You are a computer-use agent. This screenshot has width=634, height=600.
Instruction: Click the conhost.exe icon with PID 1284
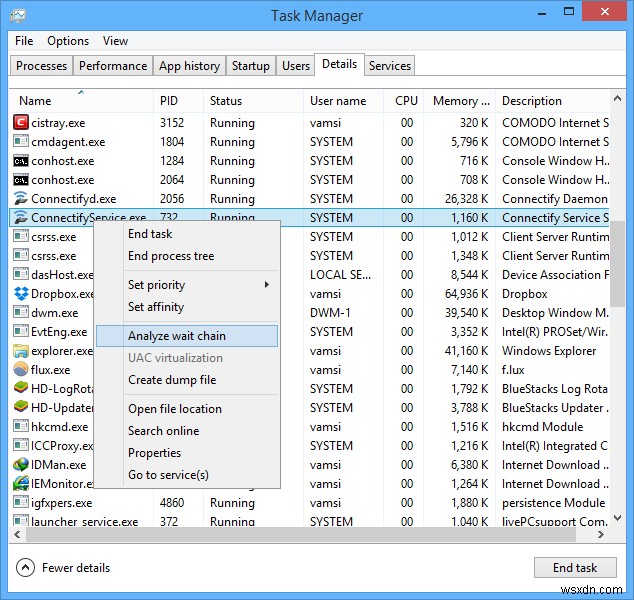21,161
